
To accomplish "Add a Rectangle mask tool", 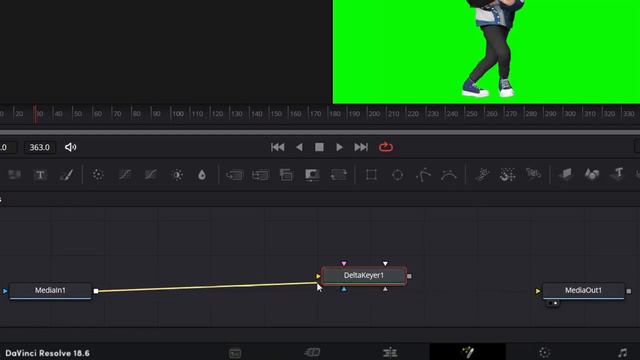I will coord(371,175).
